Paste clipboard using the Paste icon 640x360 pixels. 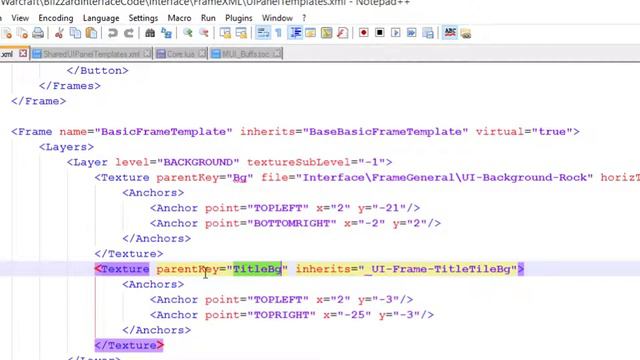tap(91, 33)
